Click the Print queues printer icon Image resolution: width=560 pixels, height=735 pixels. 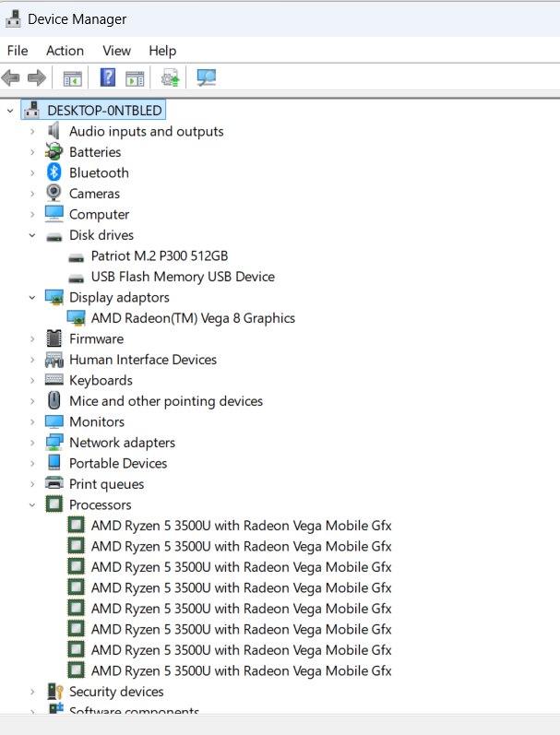point(54,483)
